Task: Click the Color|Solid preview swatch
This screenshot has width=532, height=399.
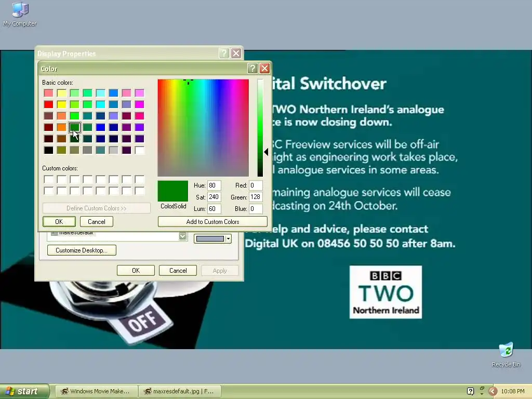Action: 172,191
